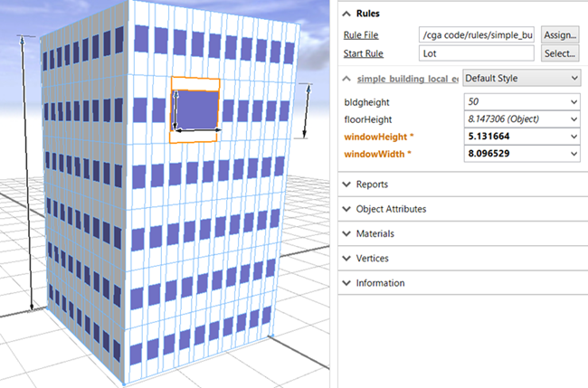Select the orange-highlighted window in the viewport
Image resolution: width=588 pixels, height=388 pixels.
coord(195,109)
